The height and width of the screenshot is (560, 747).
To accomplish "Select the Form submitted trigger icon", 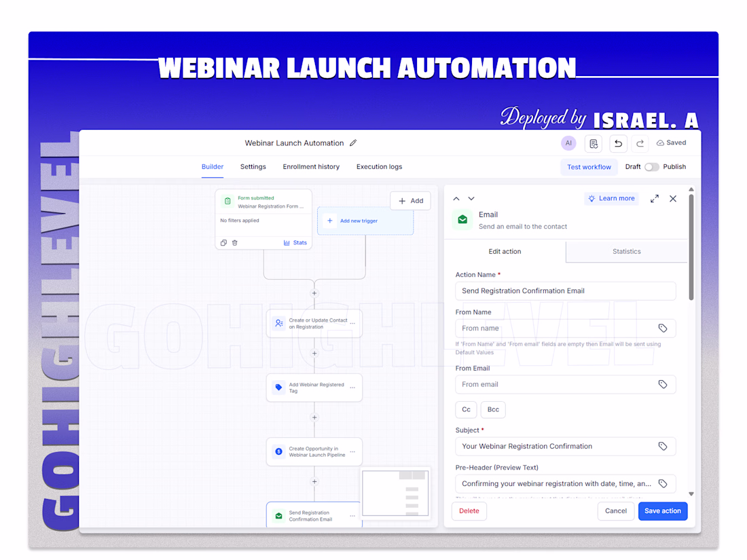I will [227, 202].
